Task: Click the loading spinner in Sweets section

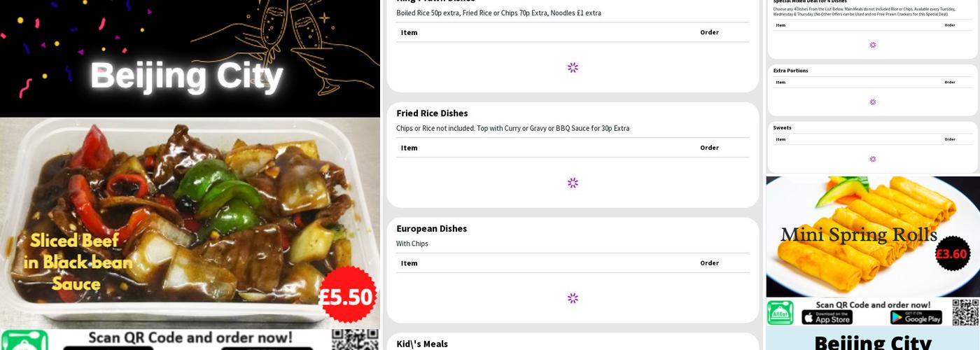Action: click(x=872, y=159)
